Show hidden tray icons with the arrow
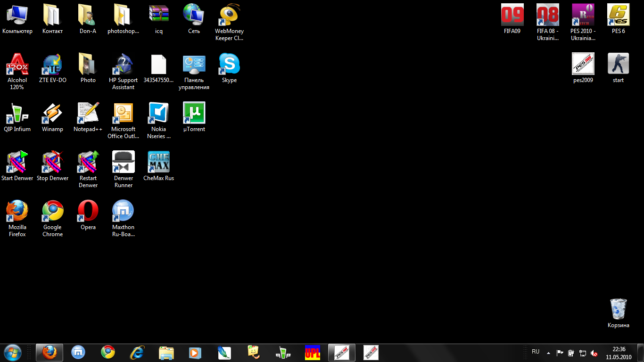Viewport: 644px width, 362px height. pyautogui.click(x=548, y=353)
